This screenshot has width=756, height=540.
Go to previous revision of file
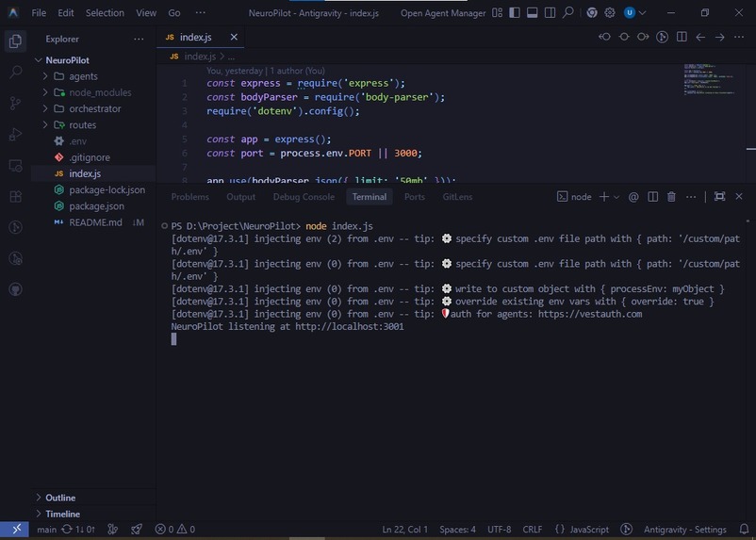coord(604,37)
